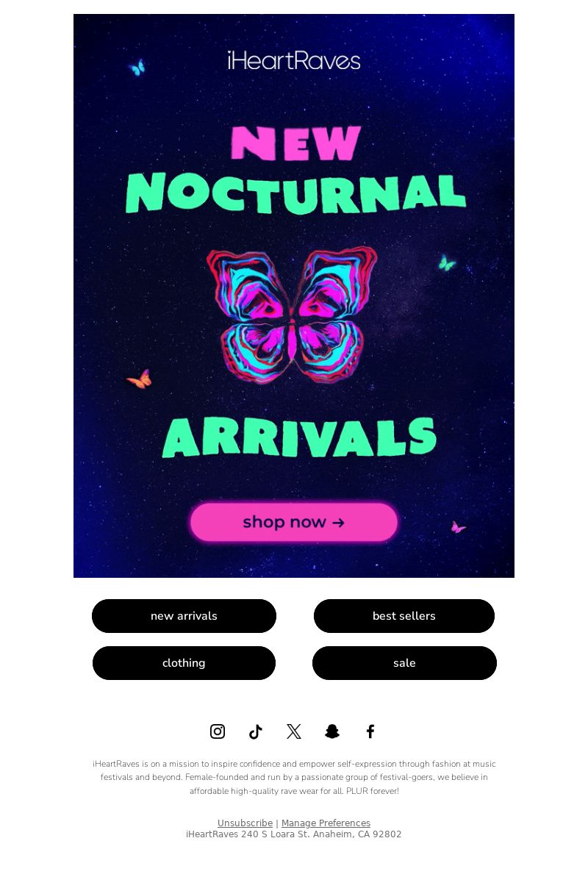This screenshot has height=877, width=588.
Task: Open the Snapchat ghost icon
Action: 332,731
